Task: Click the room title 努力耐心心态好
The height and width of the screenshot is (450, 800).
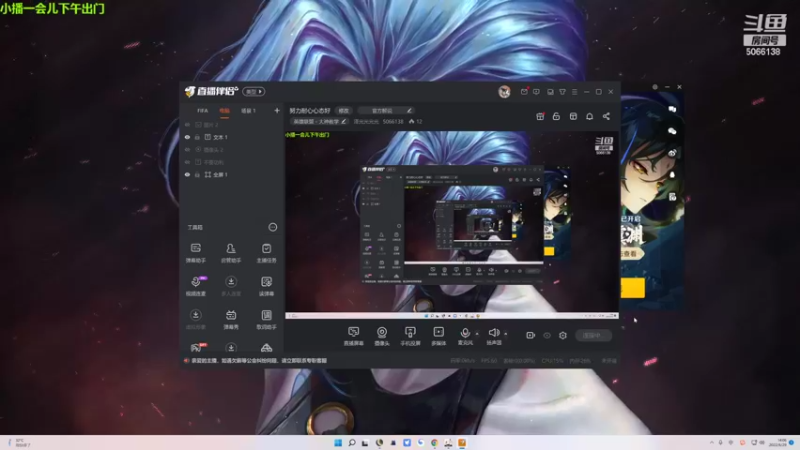Action: [310, 111]
